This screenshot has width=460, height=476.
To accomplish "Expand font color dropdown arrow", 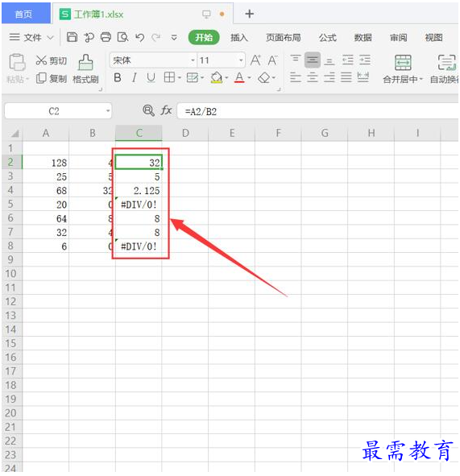I will pos(249,78).
